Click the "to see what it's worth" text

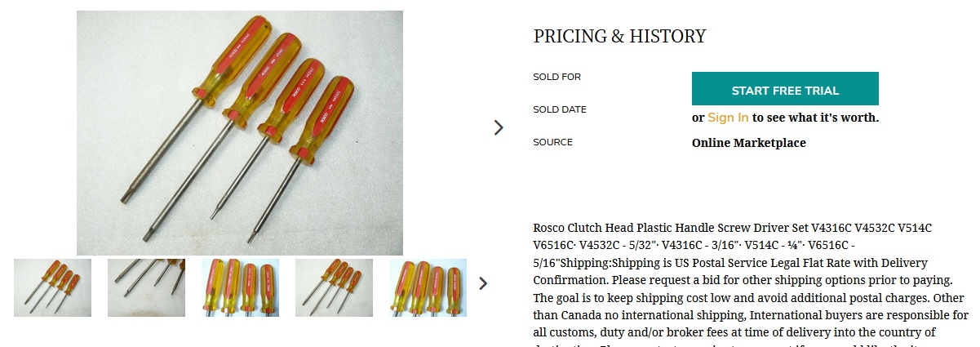pos(815,118)
